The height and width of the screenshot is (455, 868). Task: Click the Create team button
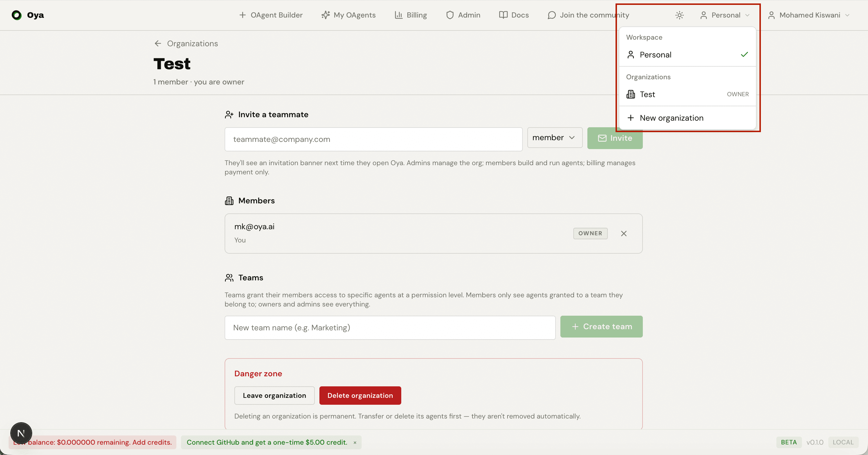(601, 327)
